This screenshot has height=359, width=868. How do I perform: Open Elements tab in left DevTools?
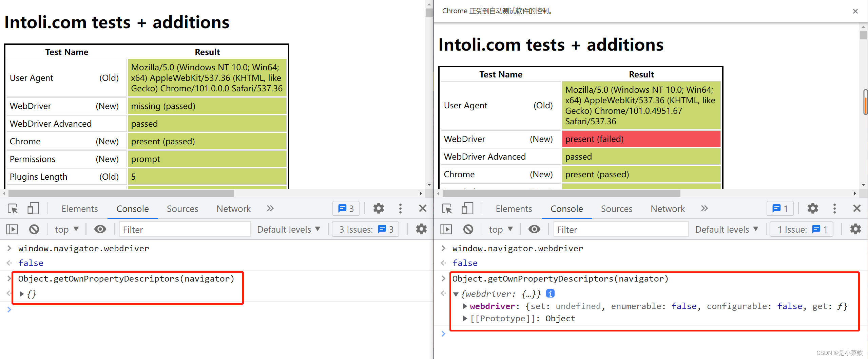click(80, 209)
